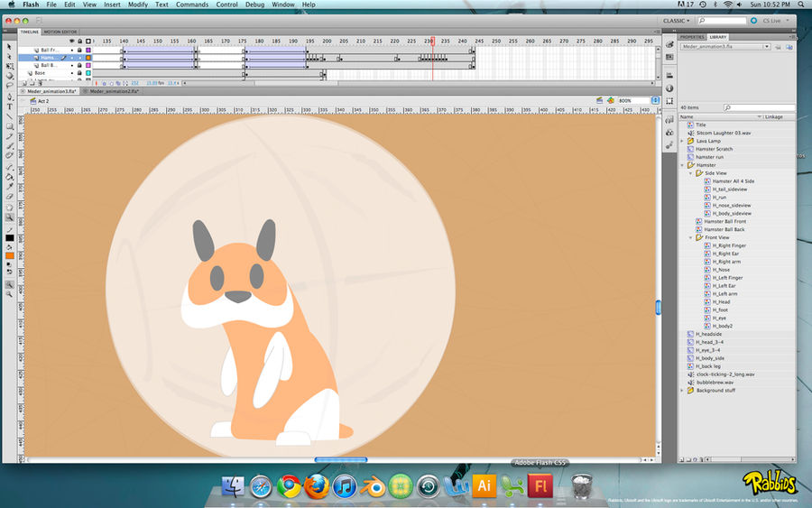Click the Act 2 scene label

(x=43, y=101)
